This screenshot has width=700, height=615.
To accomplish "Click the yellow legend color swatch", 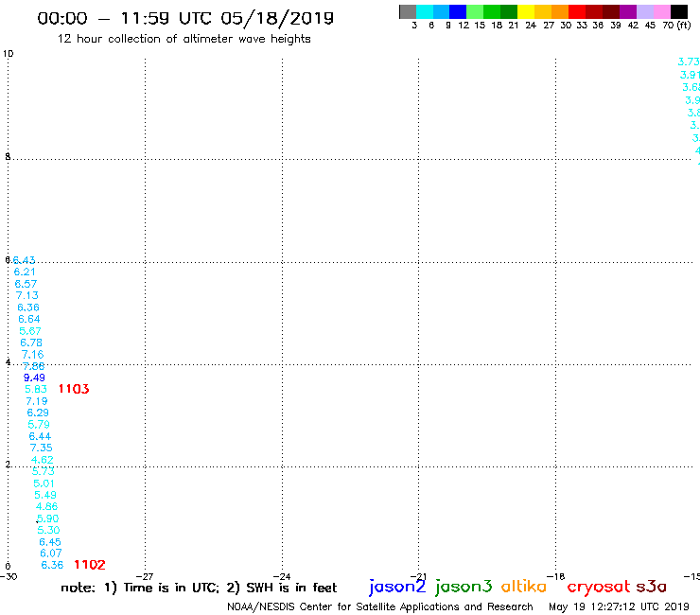I will (526, 11).
